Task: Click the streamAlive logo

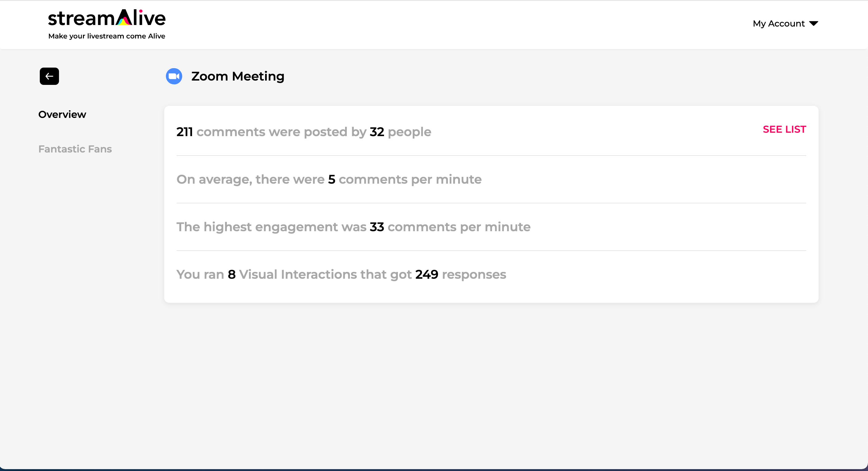Action: click(x=107, y=25)
